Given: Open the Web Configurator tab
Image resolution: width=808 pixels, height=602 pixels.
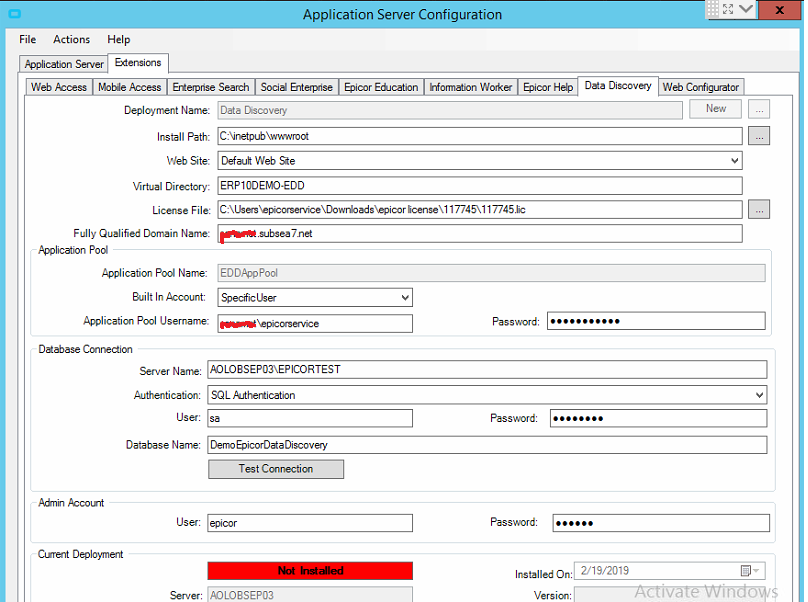Looking at the screenshot, I should coord(701,87).
